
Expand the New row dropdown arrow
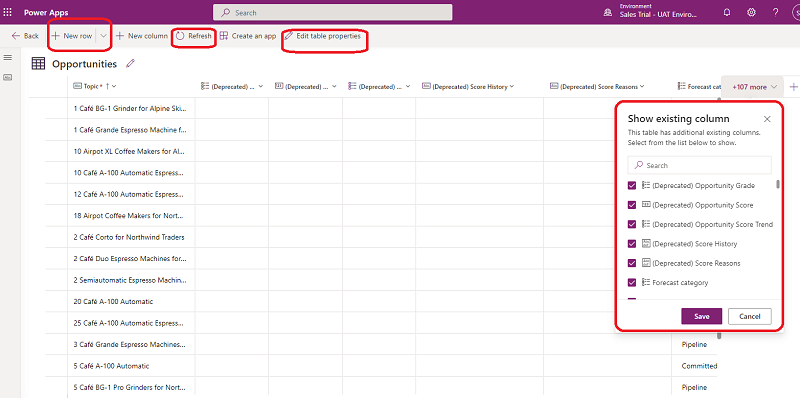104,36
